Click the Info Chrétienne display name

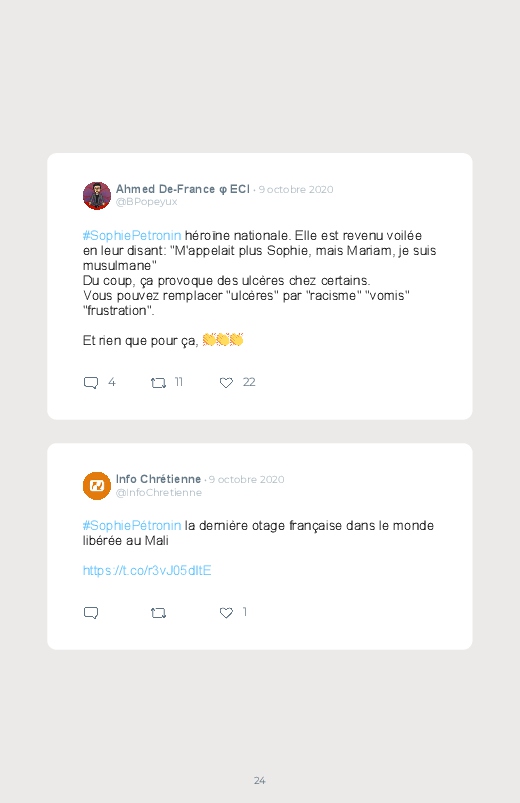click(158, 479)
